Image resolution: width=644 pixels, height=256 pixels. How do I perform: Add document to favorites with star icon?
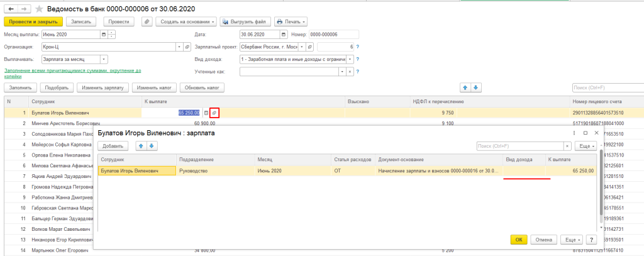coord(40,9)
